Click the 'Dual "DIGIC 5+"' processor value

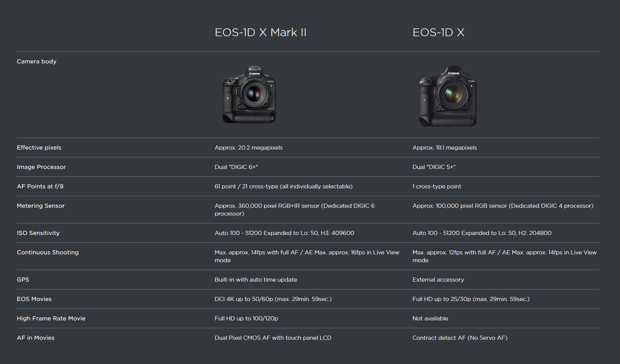[x=434, y=167]
